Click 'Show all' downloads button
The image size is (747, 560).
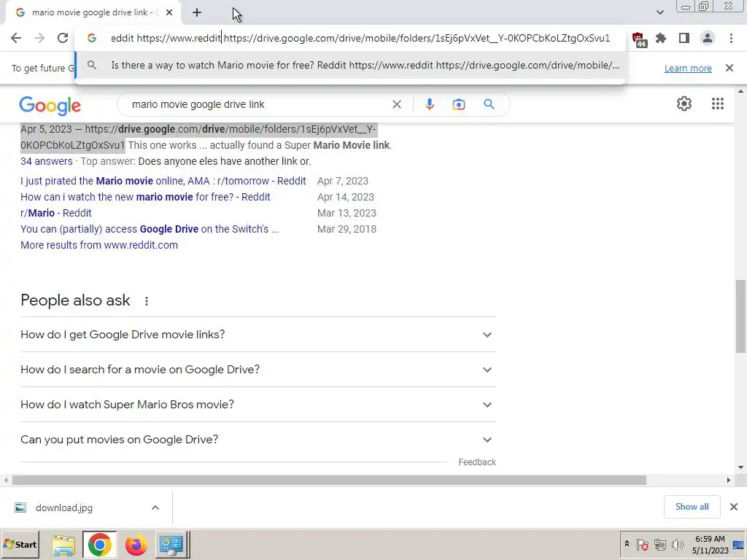pos(692,507)
